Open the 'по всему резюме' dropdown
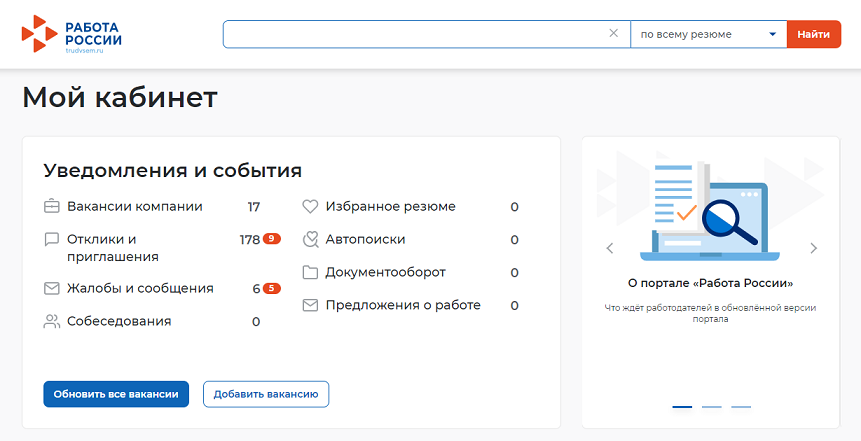Viewport: 861px width, 441px height. pos(708,34)
